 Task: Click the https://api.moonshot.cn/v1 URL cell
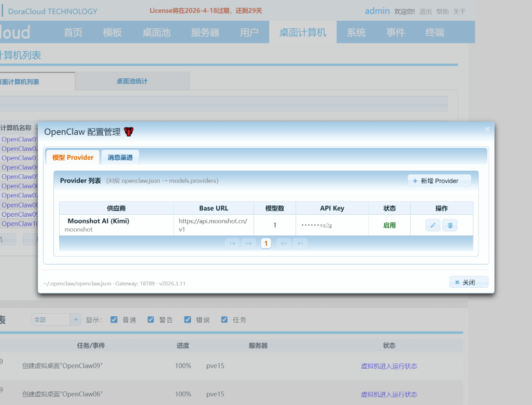click(x=214, y=225)
